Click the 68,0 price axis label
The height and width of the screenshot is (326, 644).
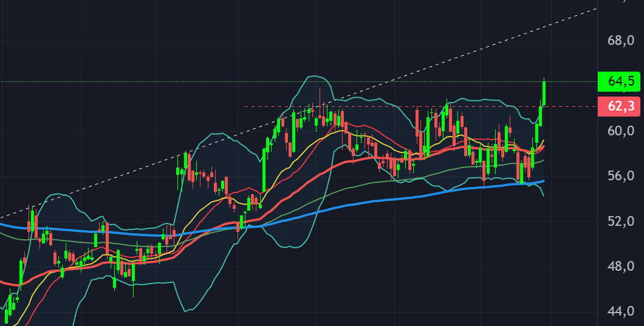[621, 41]
